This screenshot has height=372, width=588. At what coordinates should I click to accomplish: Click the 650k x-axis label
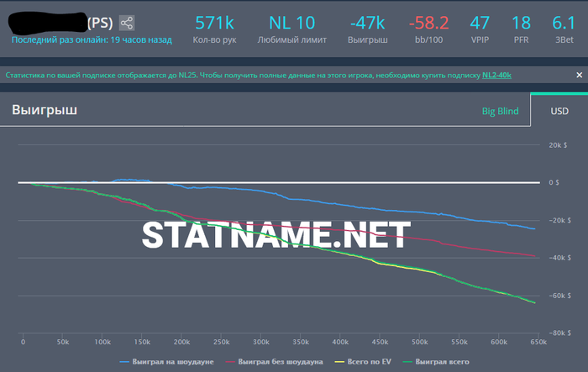[x=538, y=342]
